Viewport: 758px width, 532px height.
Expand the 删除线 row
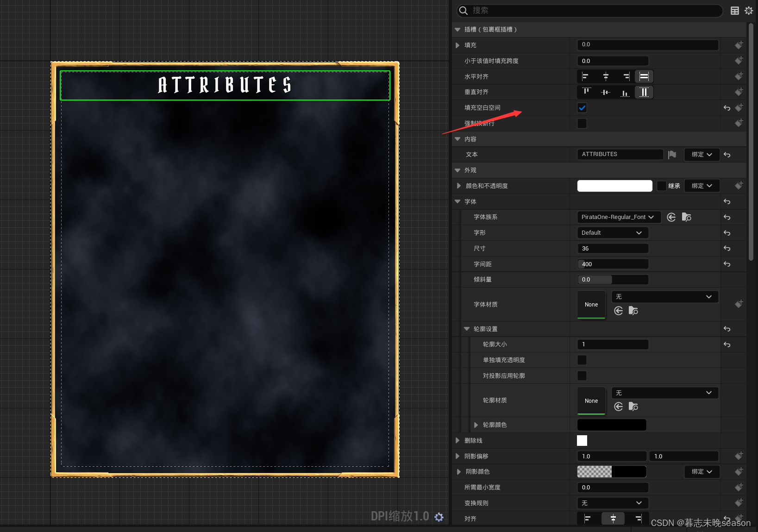(457, 440)
